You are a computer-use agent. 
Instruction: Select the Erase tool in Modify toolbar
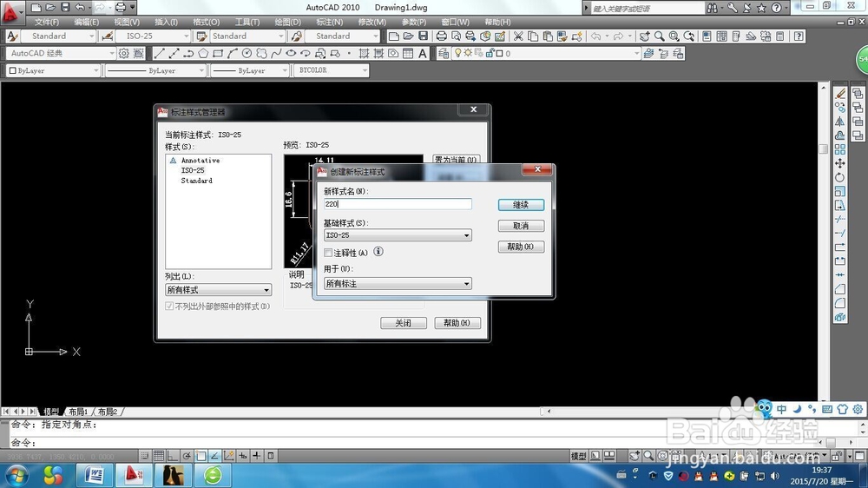pyautogui.click(x=840, y=93)
